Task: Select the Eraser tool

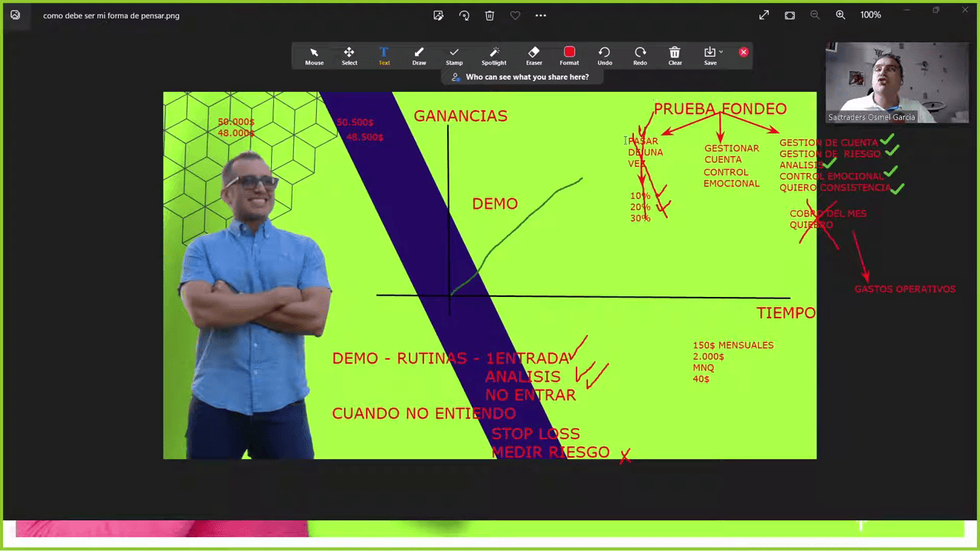Action: click(x=534, y=56)
